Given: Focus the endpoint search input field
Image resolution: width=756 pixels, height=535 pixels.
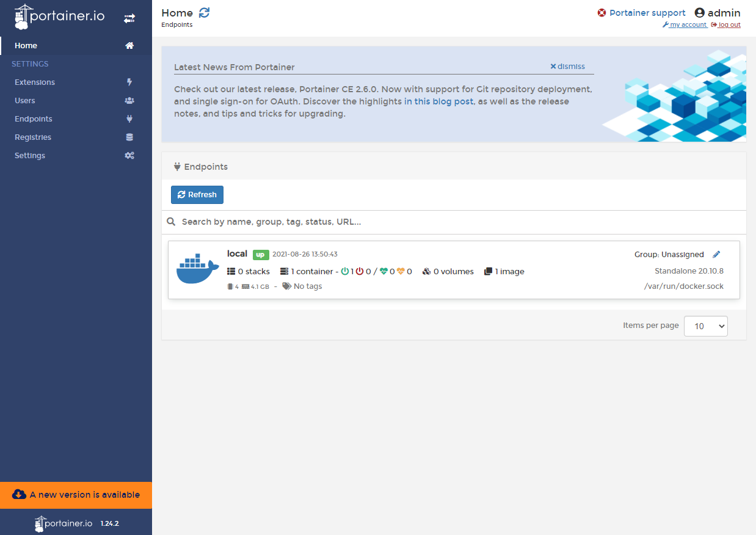Looking at the screenshot, I should coord(461,222).
